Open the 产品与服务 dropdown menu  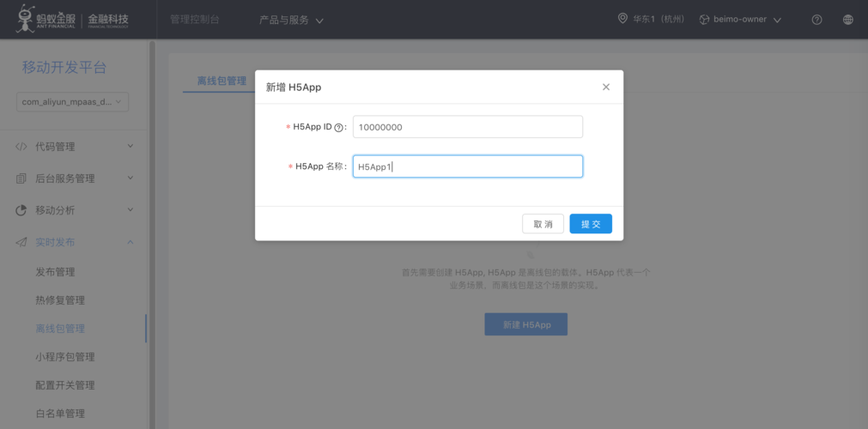[291, 20]
